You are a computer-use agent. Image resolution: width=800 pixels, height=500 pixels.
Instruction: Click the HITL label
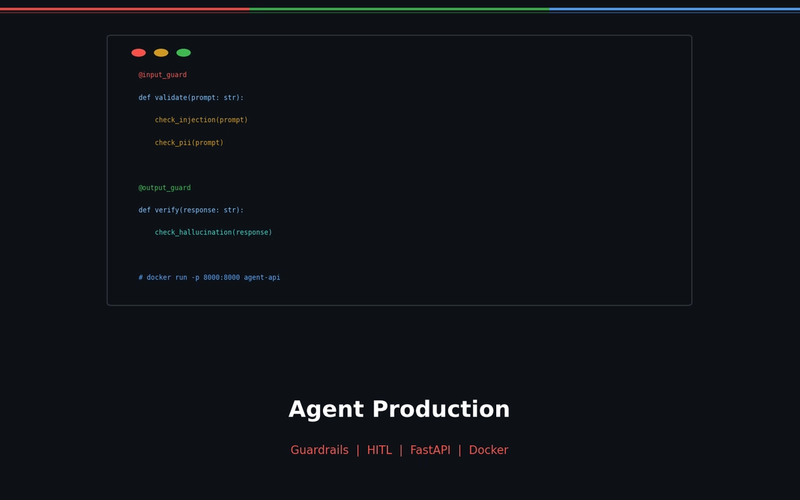379,450
